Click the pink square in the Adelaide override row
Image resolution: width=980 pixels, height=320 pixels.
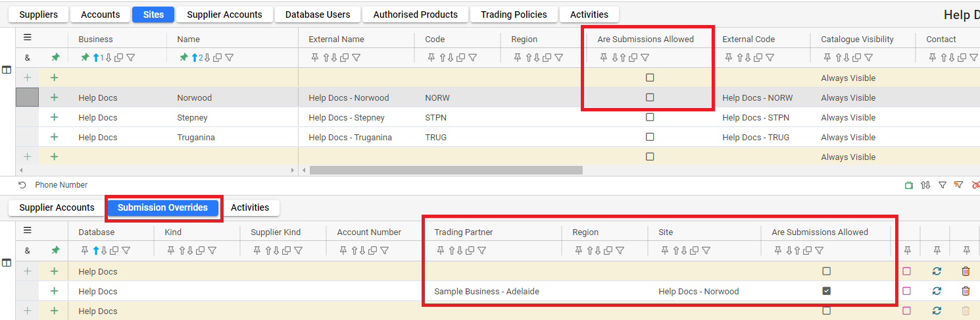click(907, 291)
